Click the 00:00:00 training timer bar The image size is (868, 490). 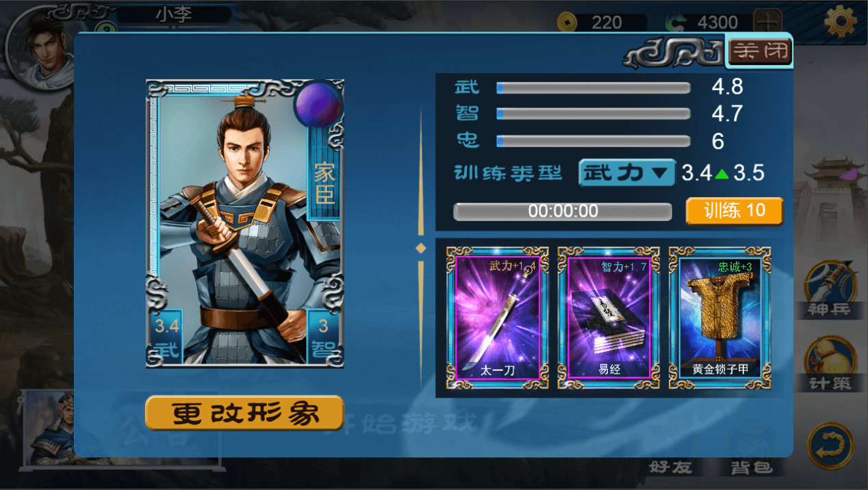coord(563,211)
